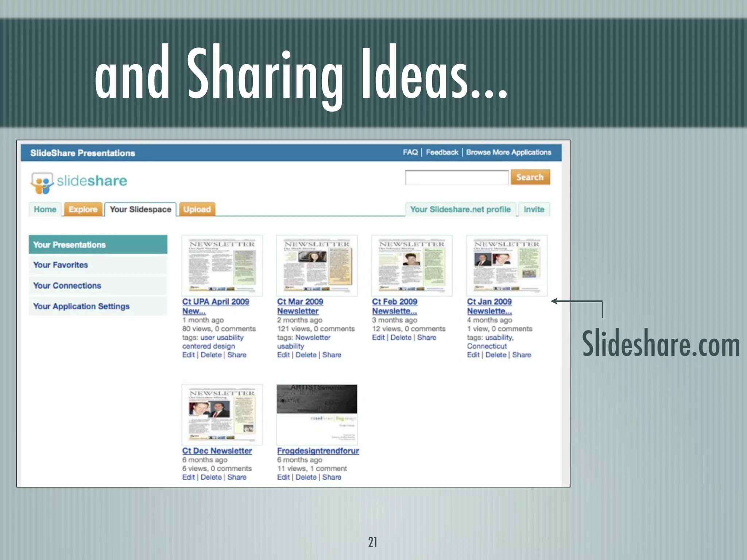Select the Your Slidespace tab
Image resolution: width=747 pixels, height=560 pixels.
[x=140, y=209]
